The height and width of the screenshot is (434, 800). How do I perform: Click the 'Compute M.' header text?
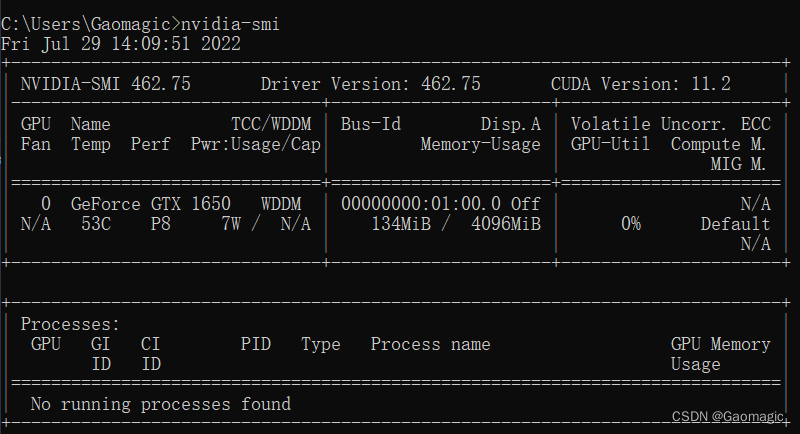coord(718,144)
